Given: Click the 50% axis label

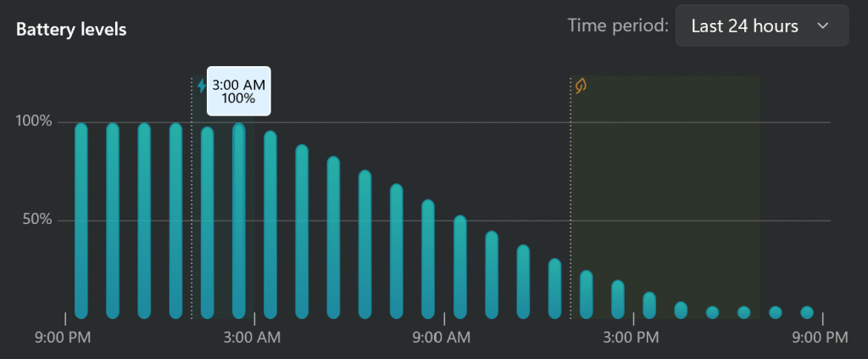Looking at the screenshot, I should (x=37, y=220).
